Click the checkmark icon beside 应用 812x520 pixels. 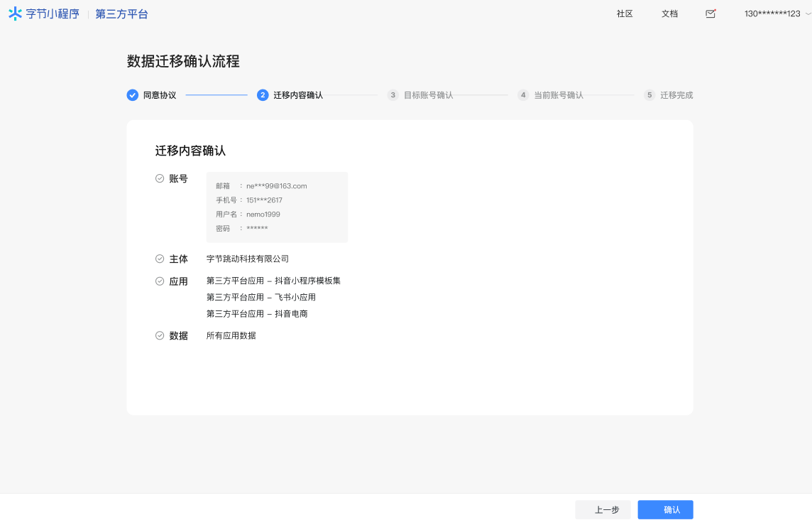point(160,281)
